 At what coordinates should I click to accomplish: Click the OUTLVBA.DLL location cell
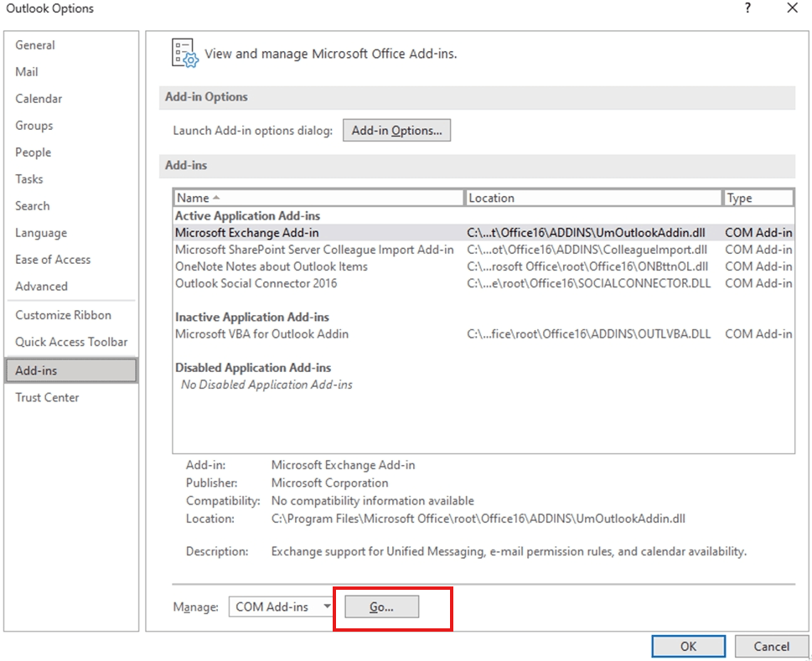click(x=589, y=334)
